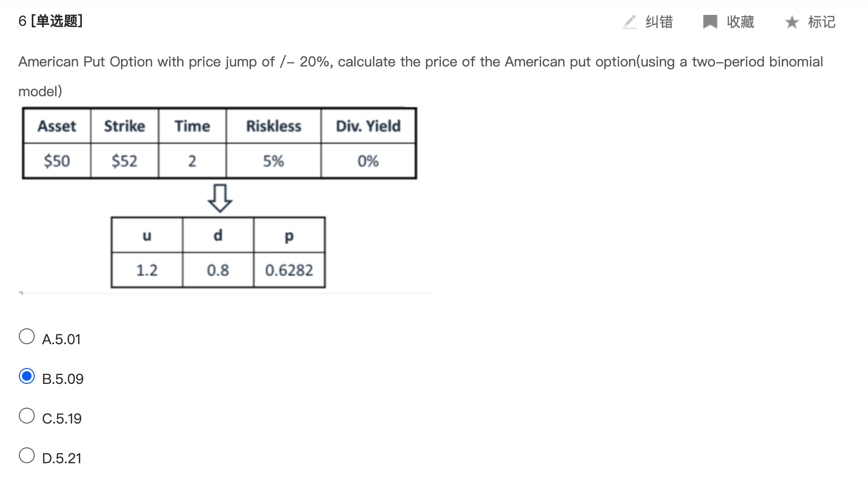Click the 收藏 text link

[x=740, y=22]
